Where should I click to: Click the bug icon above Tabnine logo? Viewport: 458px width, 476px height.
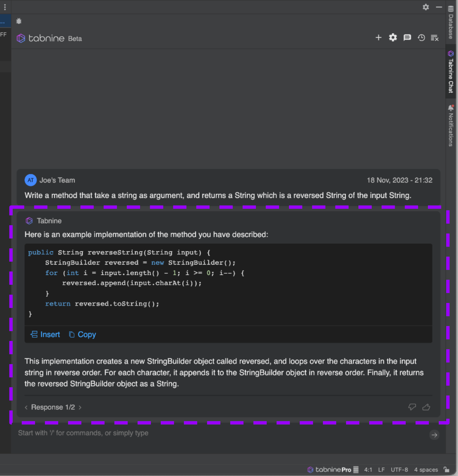tap(19, 21)
